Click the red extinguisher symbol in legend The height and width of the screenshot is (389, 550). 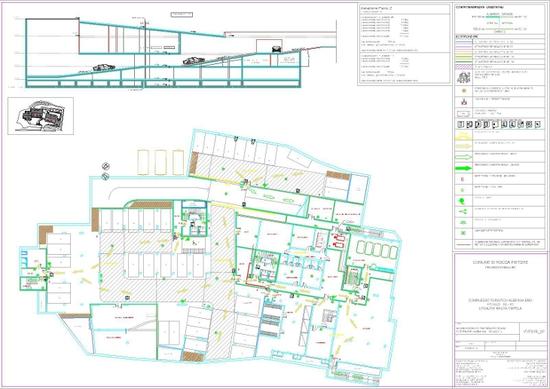click(x=463, y=179)
